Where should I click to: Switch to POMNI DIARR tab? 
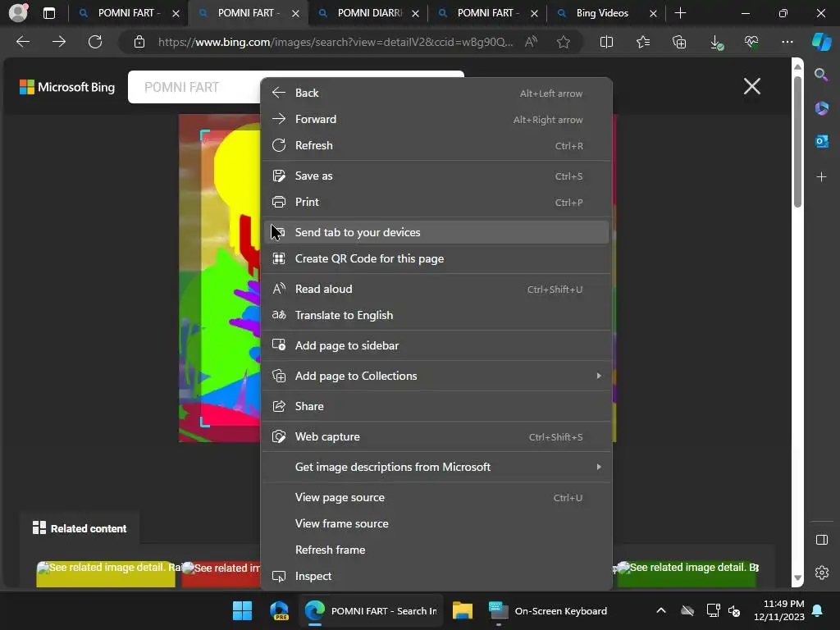click(x=370, y=13)
